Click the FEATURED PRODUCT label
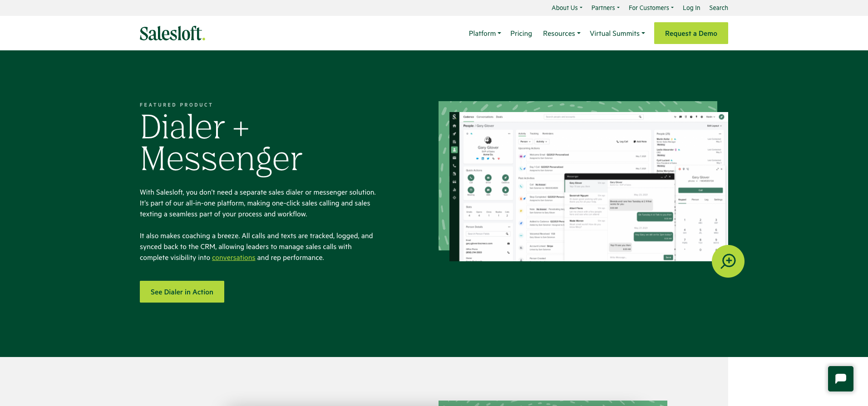 176,105
